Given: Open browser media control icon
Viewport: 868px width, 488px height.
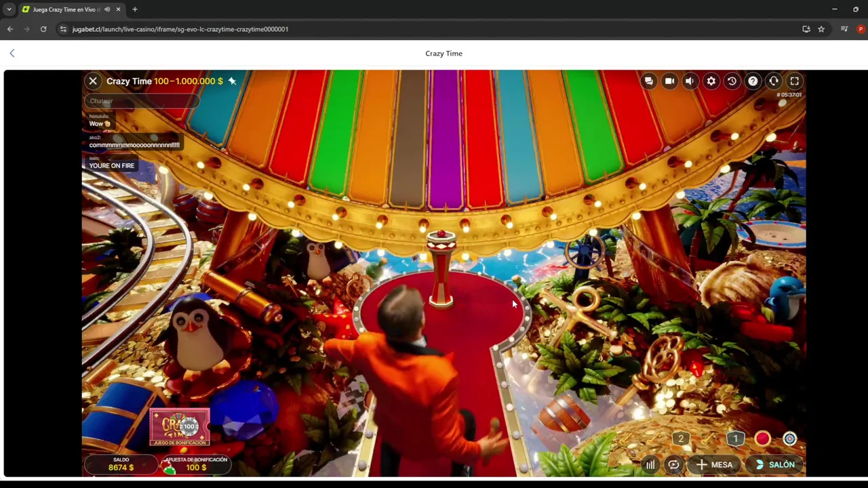Looking at the screenshot, I should click(844, 29).
